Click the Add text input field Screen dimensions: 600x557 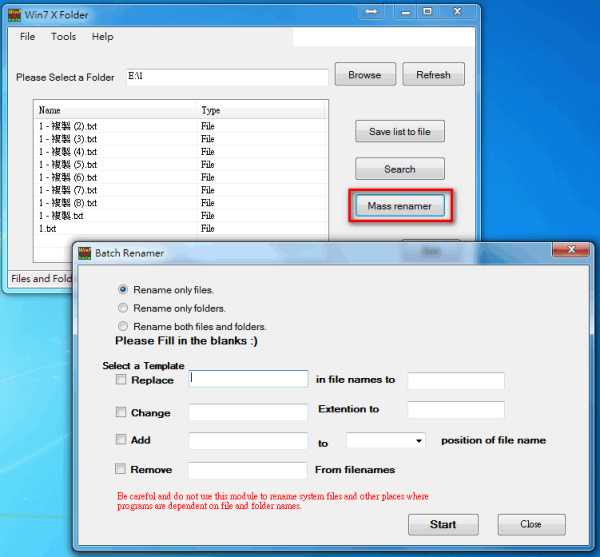pos(248,441)
